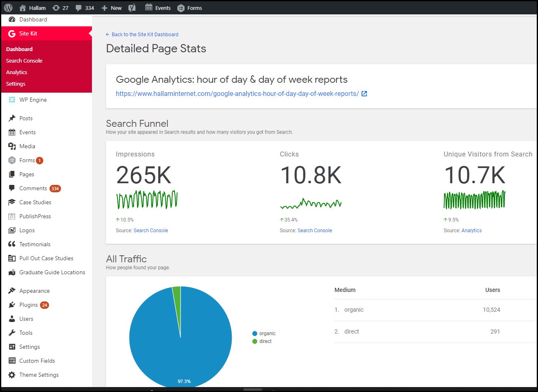Click the Comments count badge 334 in sidebar
The image size is (538, 392).
(x=55, y=189)
